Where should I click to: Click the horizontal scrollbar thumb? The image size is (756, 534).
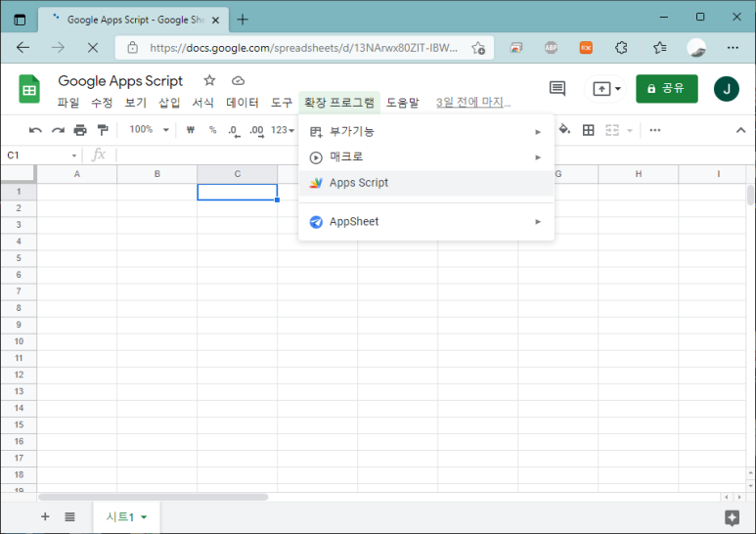click(x=153, y=497)
